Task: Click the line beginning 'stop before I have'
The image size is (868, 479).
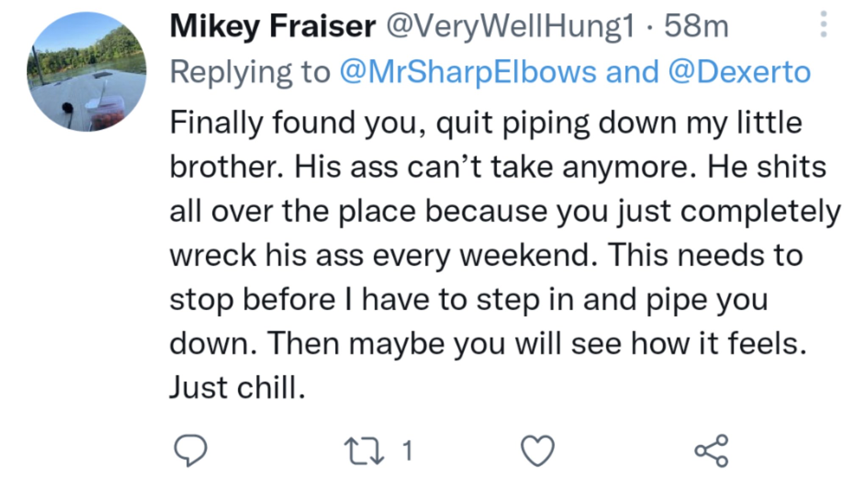Action: click(468, 299)
